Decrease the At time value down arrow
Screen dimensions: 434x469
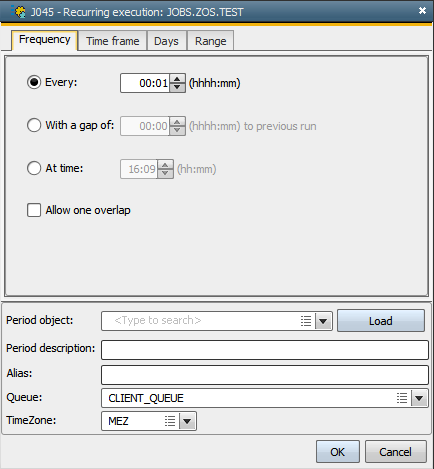point(165,173)
